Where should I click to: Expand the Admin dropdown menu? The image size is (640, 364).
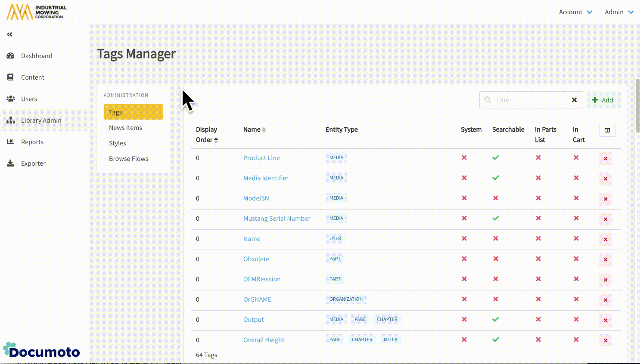point(618,12)
